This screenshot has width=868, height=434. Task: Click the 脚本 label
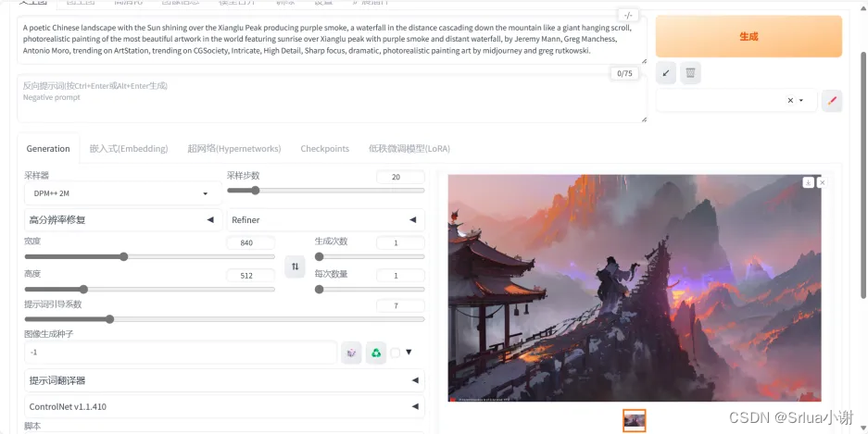point(32,427)
